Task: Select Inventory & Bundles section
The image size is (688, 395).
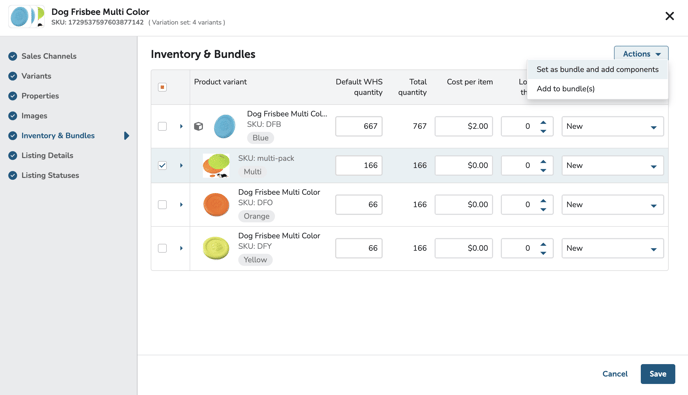Action: [x=58, y=136]
